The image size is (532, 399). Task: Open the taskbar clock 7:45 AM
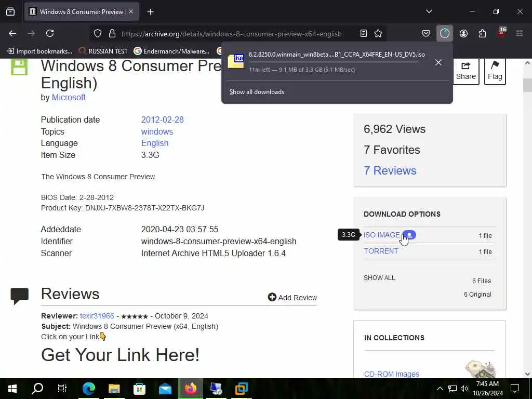pos(487,389)
